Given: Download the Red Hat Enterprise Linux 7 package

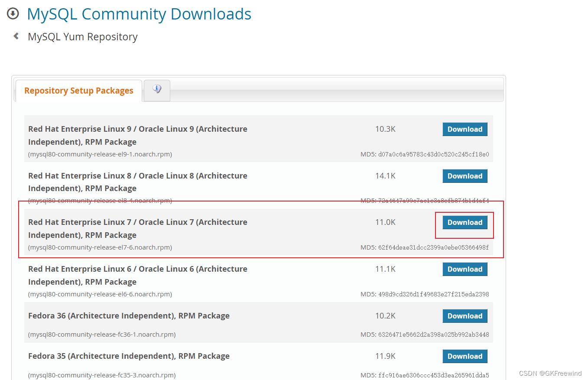Looking at the screenshot, I should pos(465,222).
